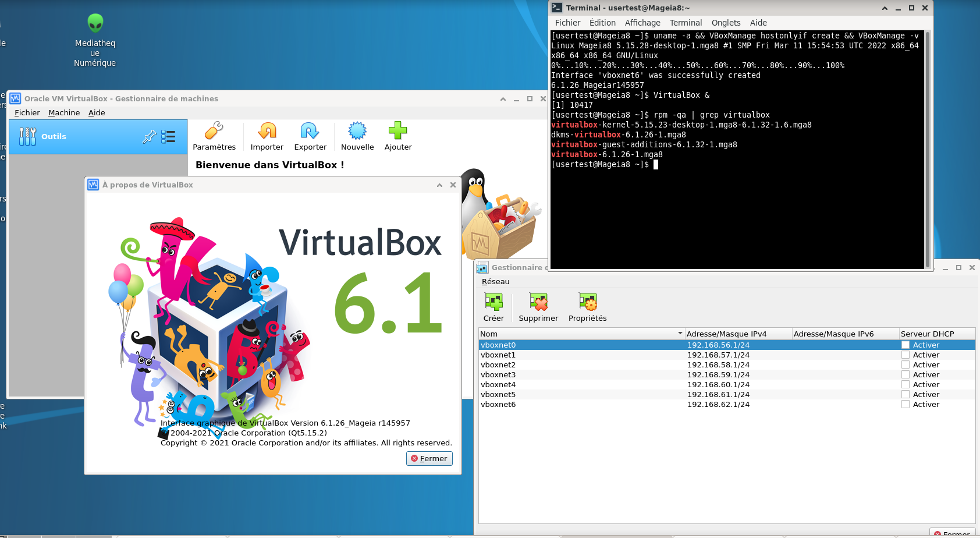Click the VirtualBox manager title icon

click(15, 98)
